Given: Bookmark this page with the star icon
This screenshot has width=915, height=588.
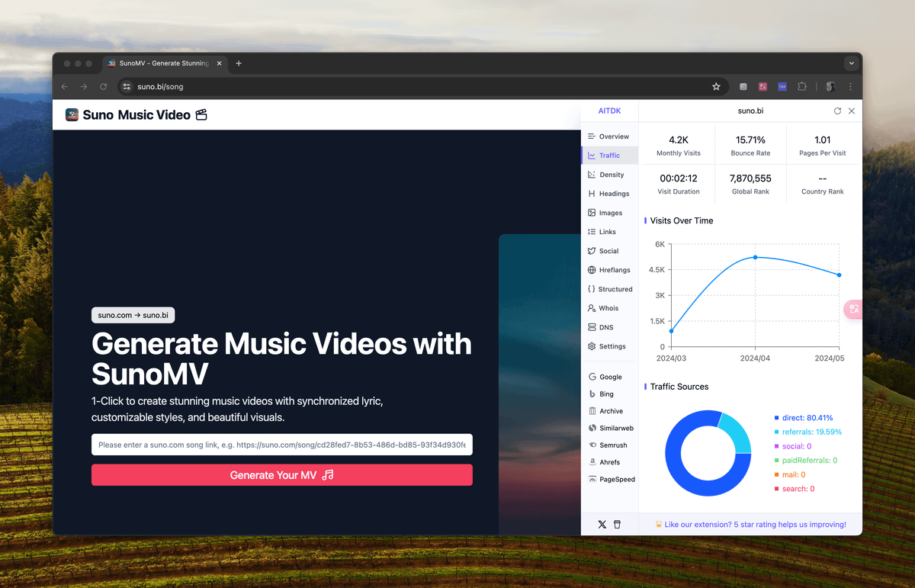Looking at the screenshot, I should point(716,87).
